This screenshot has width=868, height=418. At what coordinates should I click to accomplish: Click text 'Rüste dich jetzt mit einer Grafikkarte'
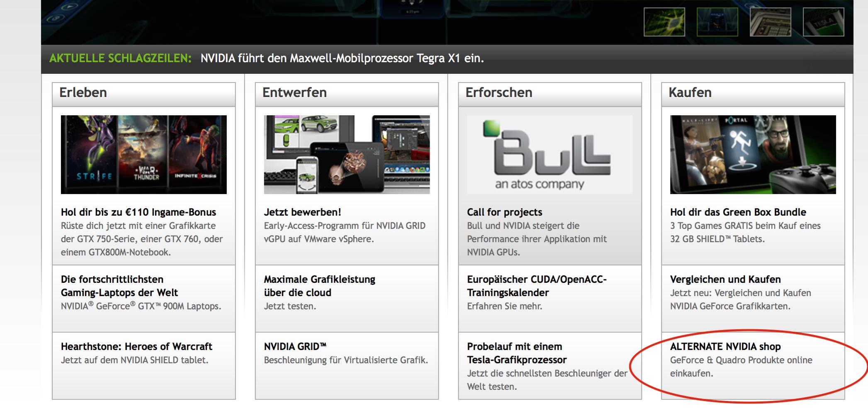pyautogui.click(x=138, y=226)
